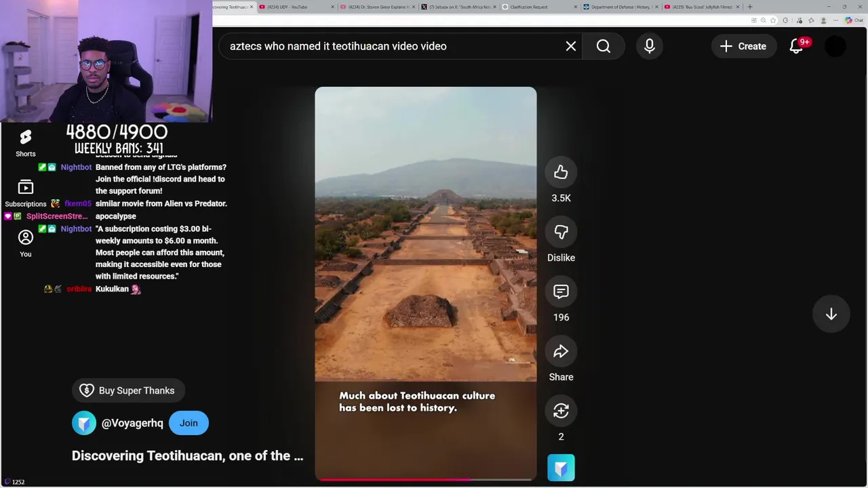
Task: Click the magnifier search button
Action: tap(604, 46)
